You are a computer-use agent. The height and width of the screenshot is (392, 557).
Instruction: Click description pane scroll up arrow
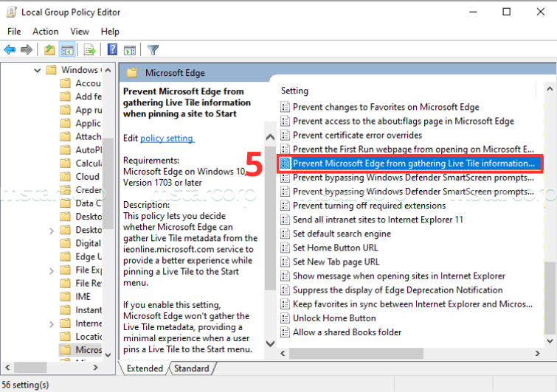(270, 137)
